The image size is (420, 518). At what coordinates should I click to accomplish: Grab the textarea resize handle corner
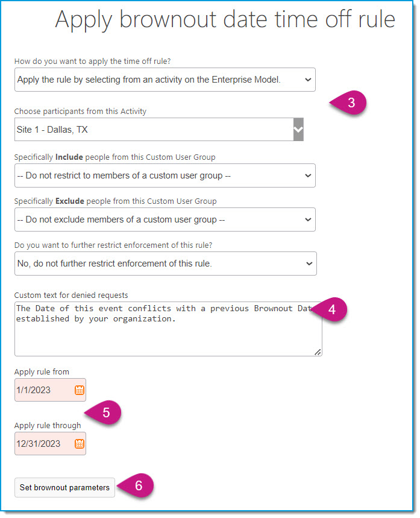coord(318,352)
